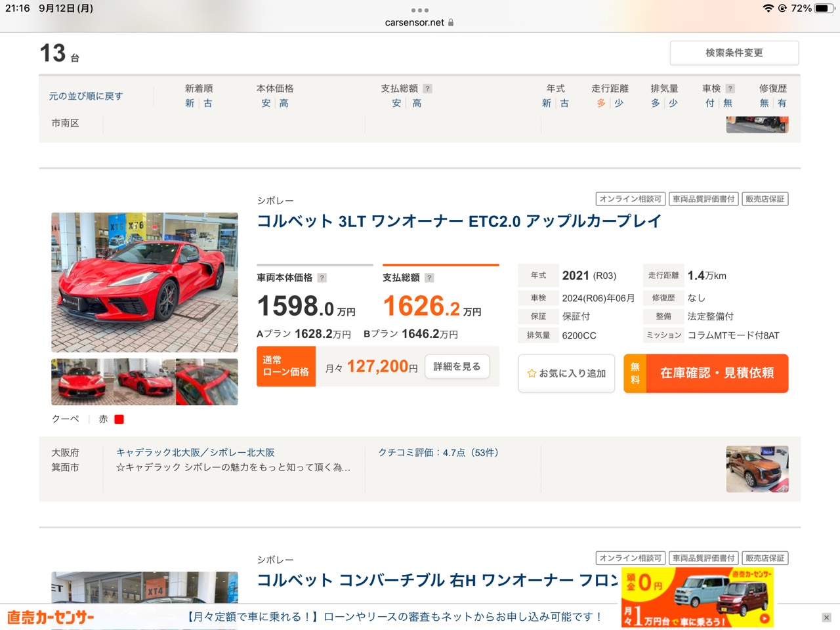Click オンライン相談可 tag on convertible listing
The image size is (840, 630).
pyautogui.click(x=631, y=558)
